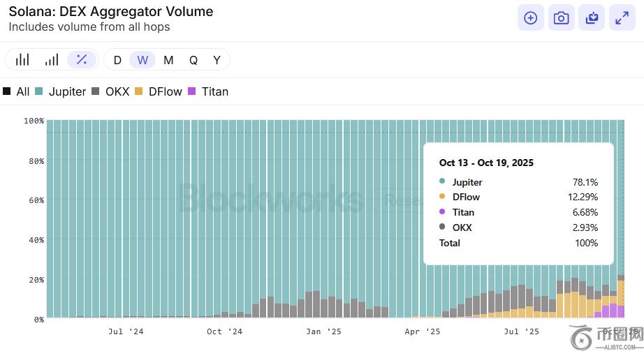Expand chart to fullscreen

622,19
